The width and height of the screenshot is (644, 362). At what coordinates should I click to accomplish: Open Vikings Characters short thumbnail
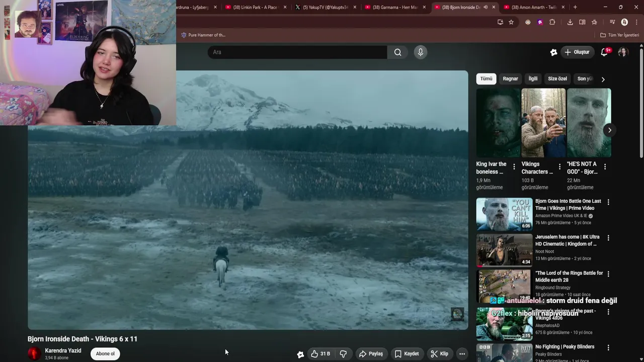[543, 123]
